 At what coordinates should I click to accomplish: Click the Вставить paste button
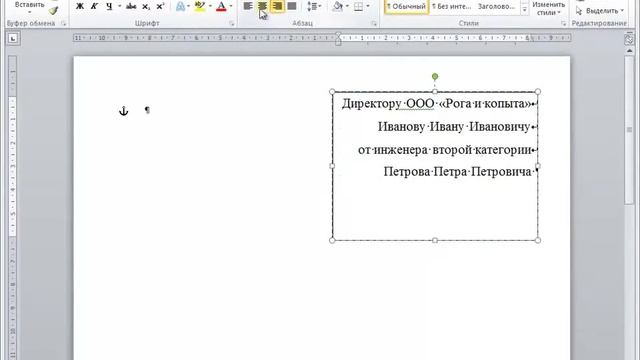[x=29, y=6]
